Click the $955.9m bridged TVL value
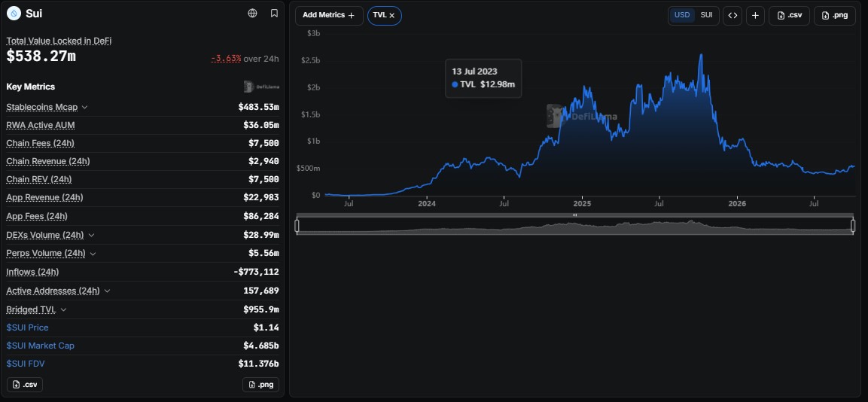The width and height of the screenshot is (868, 402). point(260,310)
